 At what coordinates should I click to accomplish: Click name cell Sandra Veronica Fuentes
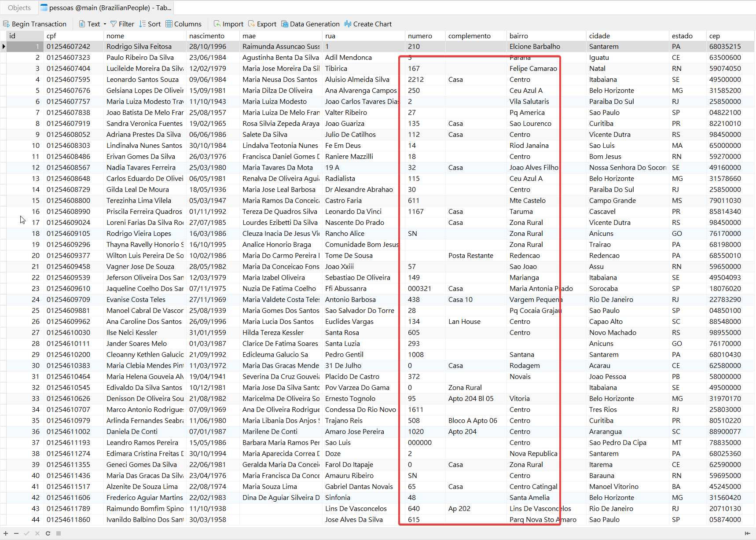pyautogui.click(x=144, y=123)
